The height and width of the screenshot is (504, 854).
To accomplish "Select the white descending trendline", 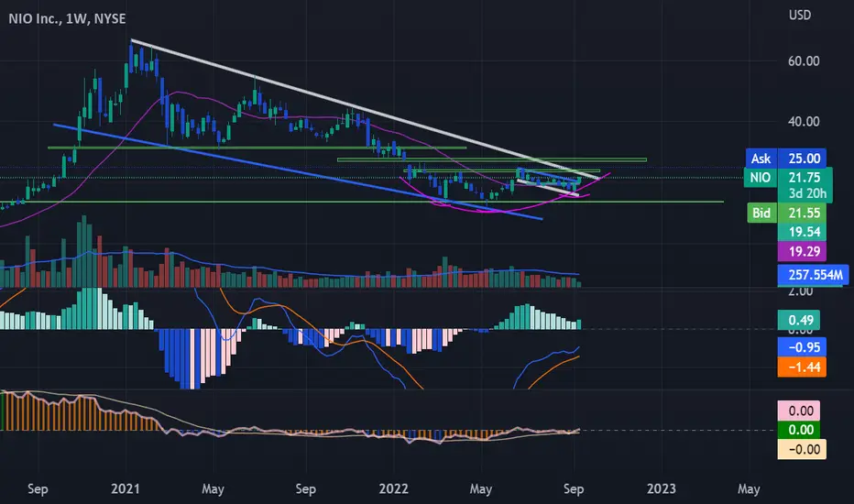I will click(365, 110).
